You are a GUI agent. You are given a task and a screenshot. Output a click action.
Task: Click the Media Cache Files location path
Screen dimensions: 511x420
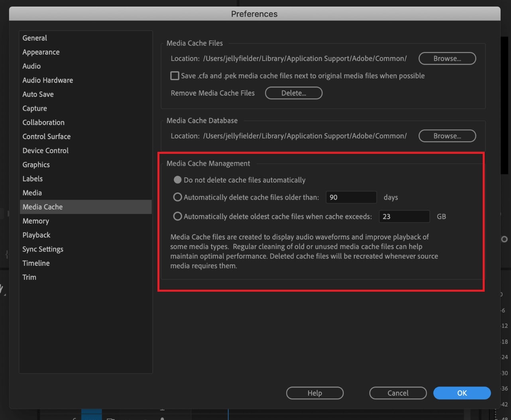coord(305,59)
